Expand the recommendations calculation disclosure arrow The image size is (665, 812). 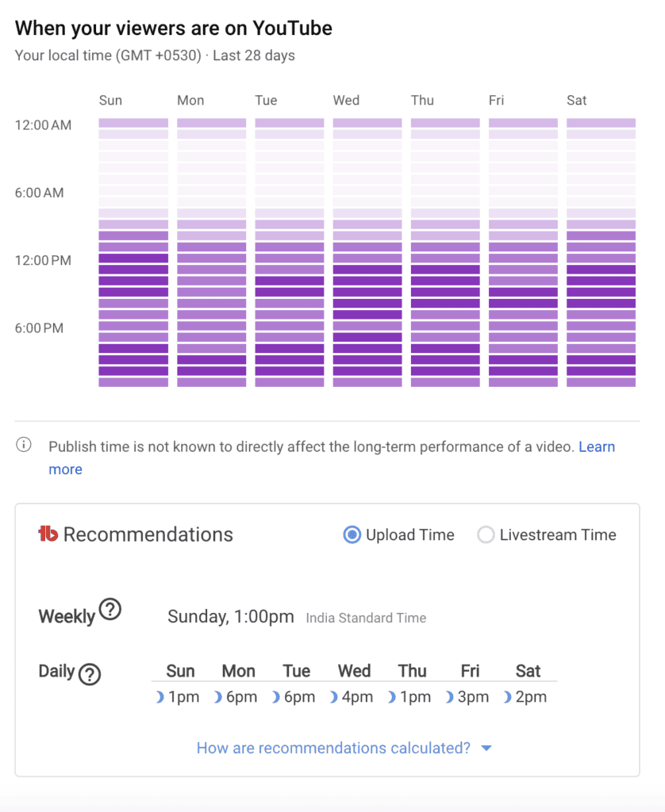(486, 748)
